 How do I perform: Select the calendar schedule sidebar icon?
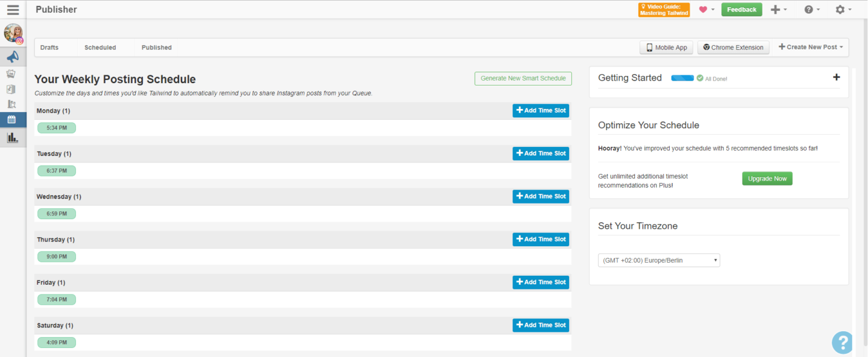[x=13, y=119]
